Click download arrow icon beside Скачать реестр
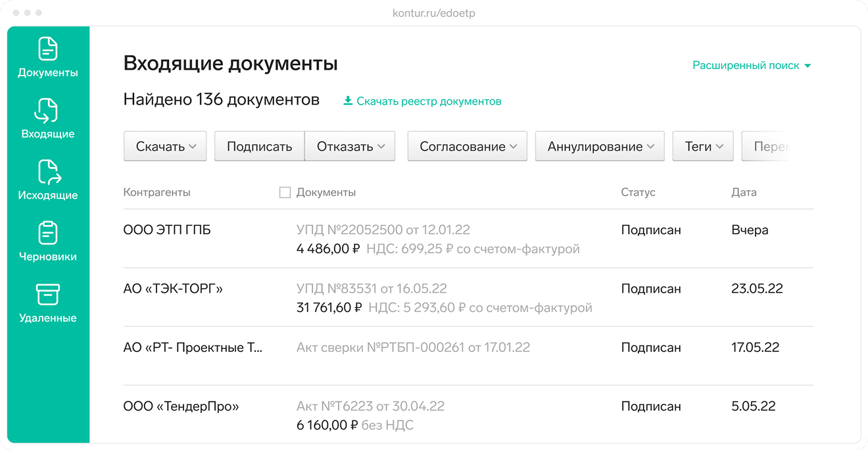The image size is (868, 450). tap(348, 101)
